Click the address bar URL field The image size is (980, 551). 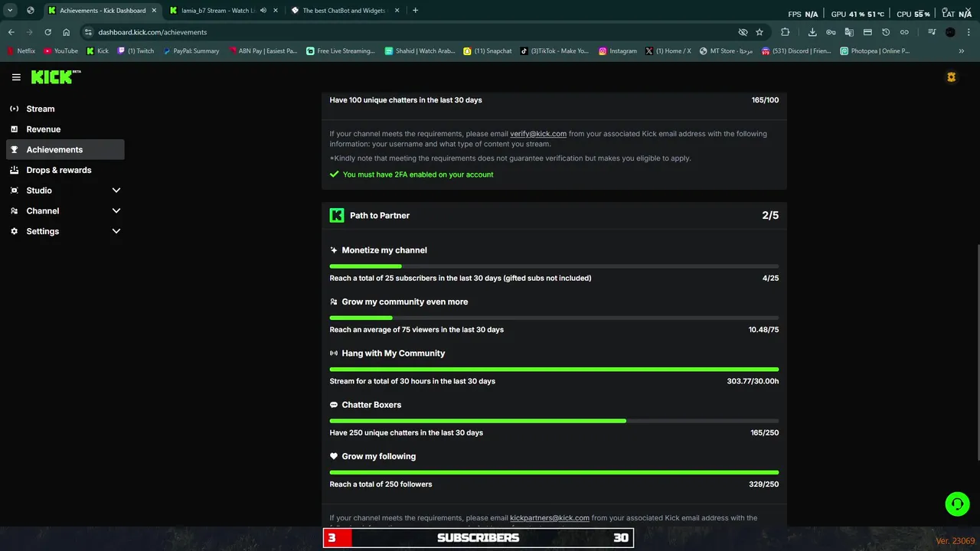(413, 32)
